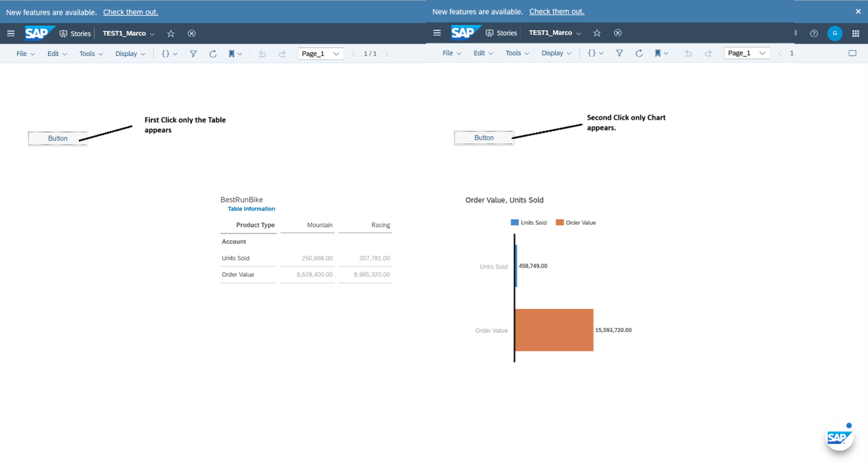Open the script editor with the {} icon
This screenshot has width=868, height=465.
(166, 53)
